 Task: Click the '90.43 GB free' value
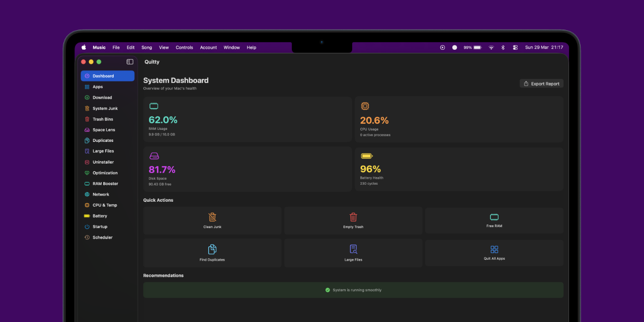160,184
